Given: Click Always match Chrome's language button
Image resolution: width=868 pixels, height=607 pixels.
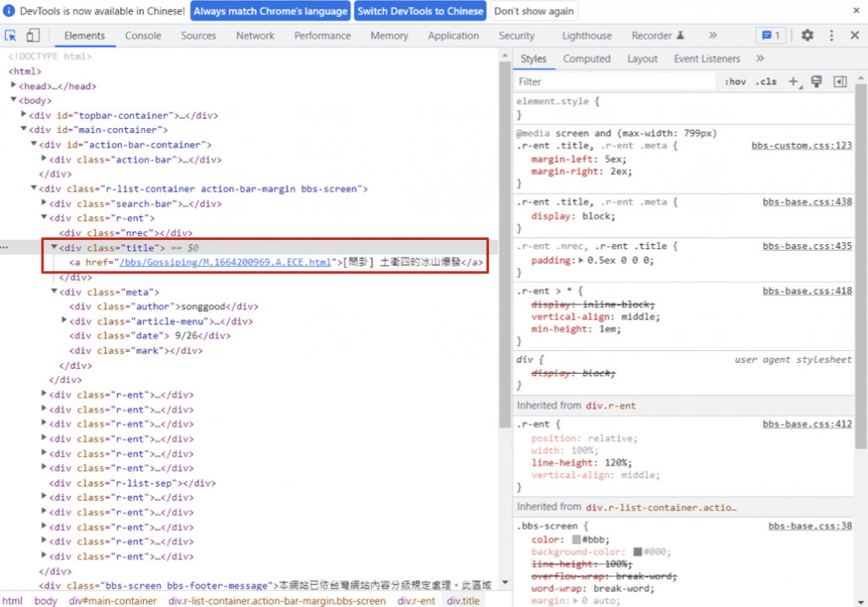Looking at the screenshot, I should click(270, 11).
